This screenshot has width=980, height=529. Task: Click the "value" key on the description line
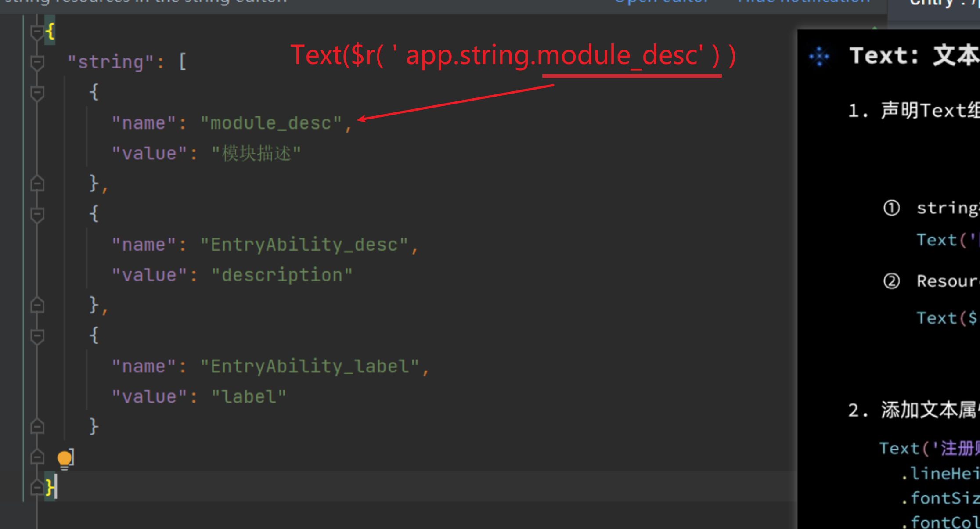click(x=149, y=275)
